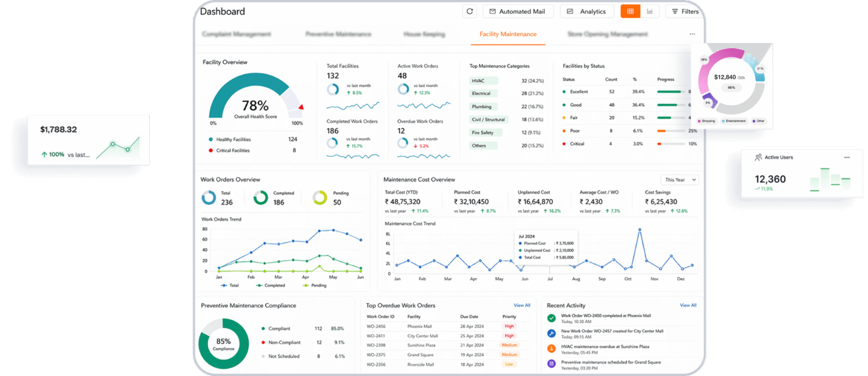Click work order WO-2456 row
The image size is (868, 376).
tap(448, 326)
